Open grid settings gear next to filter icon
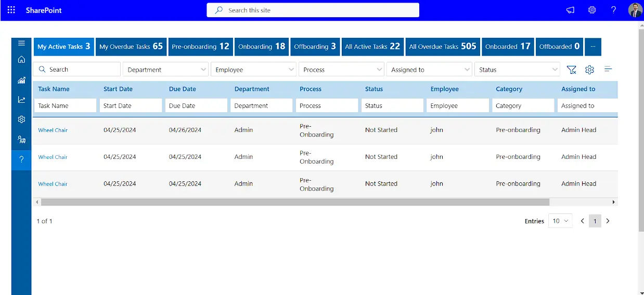644x295 pixels. (x=589, y=70)
